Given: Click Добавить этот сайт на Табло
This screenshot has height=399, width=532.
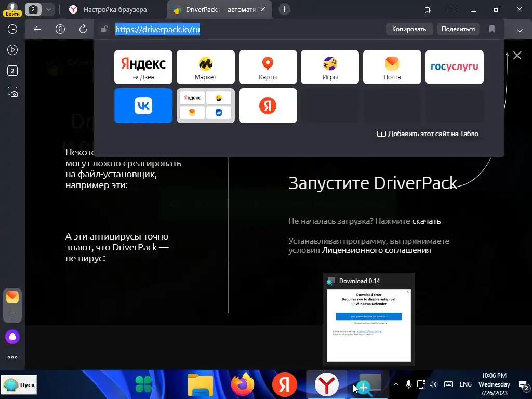Looking at the screenshot, I should coord(428,134).
